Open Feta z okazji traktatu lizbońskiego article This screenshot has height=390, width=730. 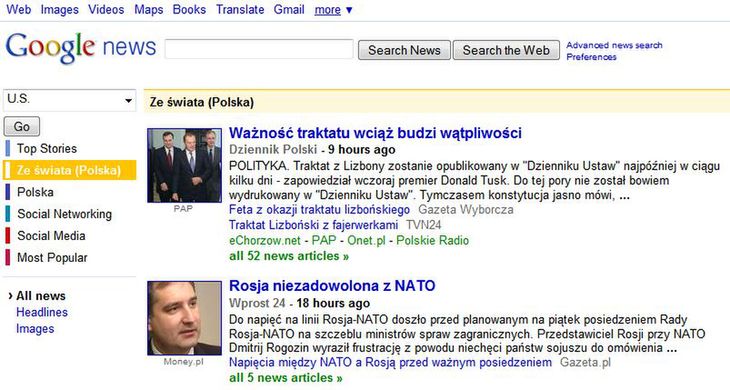click(319, 209)
